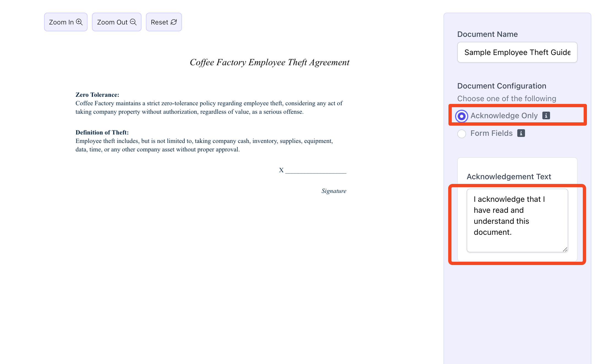Click the Acknowledge Only label text
Viewport: 604px width, 364px height.
[504, 116]
